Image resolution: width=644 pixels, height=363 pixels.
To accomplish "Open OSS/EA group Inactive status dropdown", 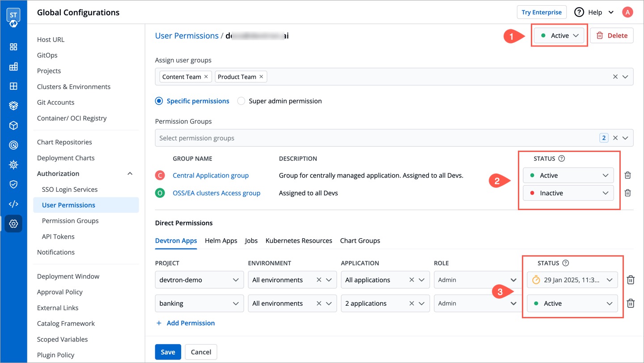I will pyautogui.click(x=568, y=193).
